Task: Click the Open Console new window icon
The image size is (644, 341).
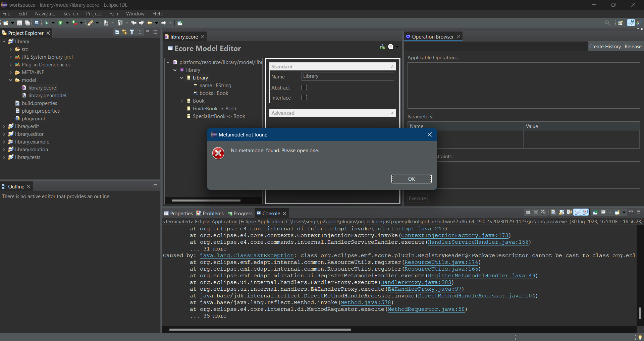Action: pos(617,212)
